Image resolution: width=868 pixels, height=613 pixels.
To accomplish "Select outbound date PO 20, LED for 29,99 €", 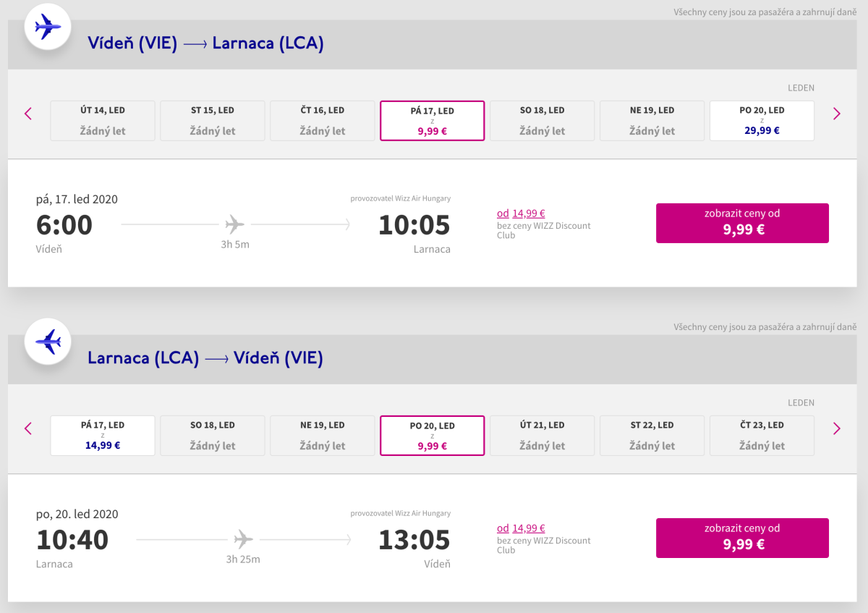I will pos(762,120).
